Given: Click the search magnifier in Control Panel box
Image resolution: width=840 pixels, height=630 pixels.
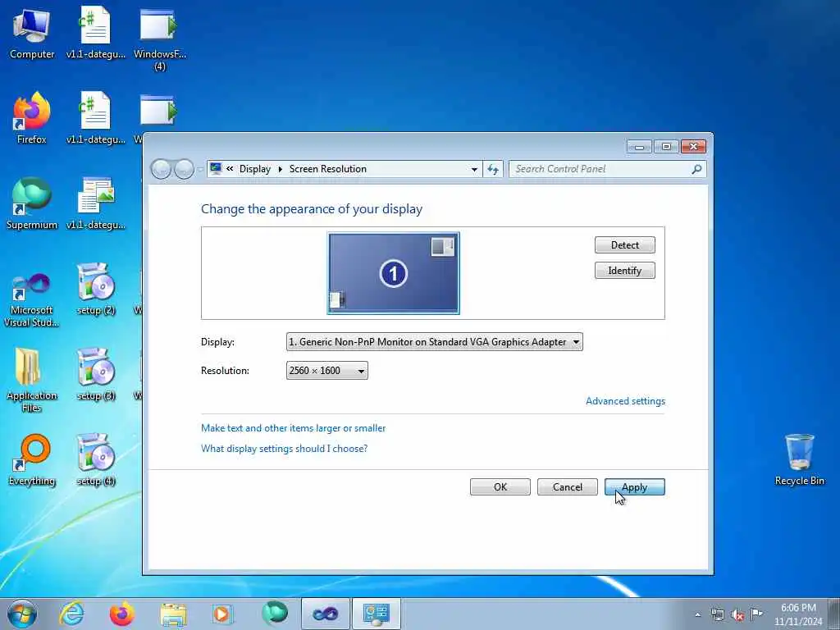Looking at the screenshot, I should (x=696, y=169).
